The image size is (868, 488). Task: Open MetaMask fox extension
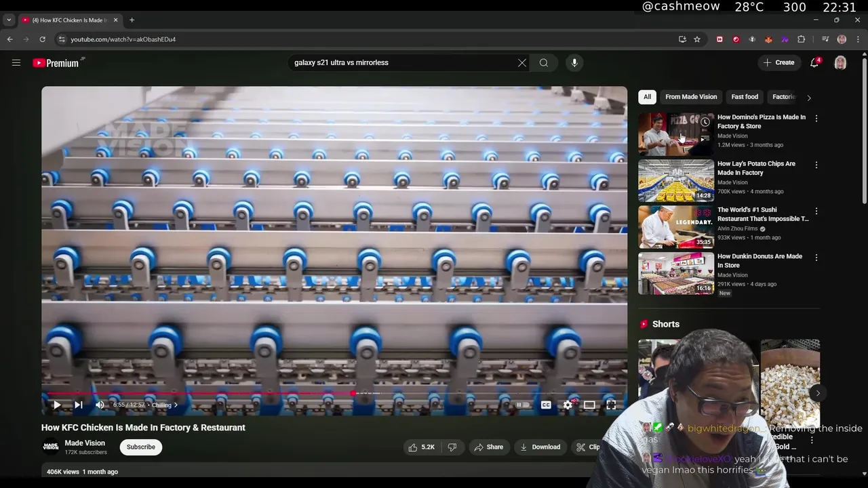tap(768, 39)
